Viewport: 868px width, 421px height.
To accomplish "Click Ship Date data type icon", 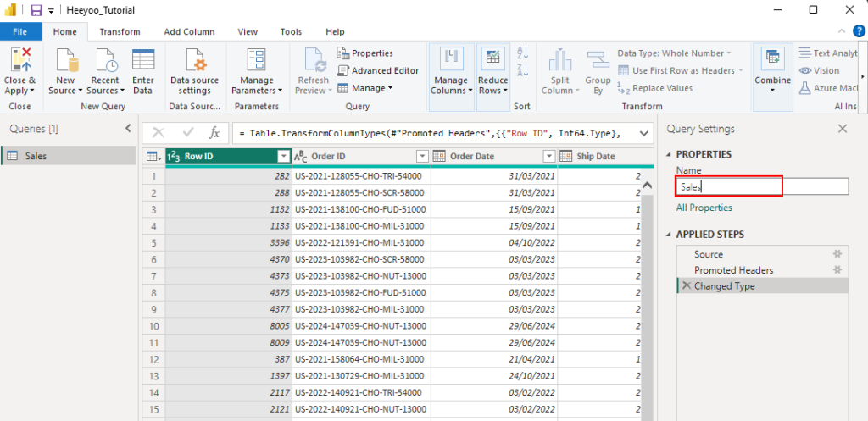I will click(565, 157).
